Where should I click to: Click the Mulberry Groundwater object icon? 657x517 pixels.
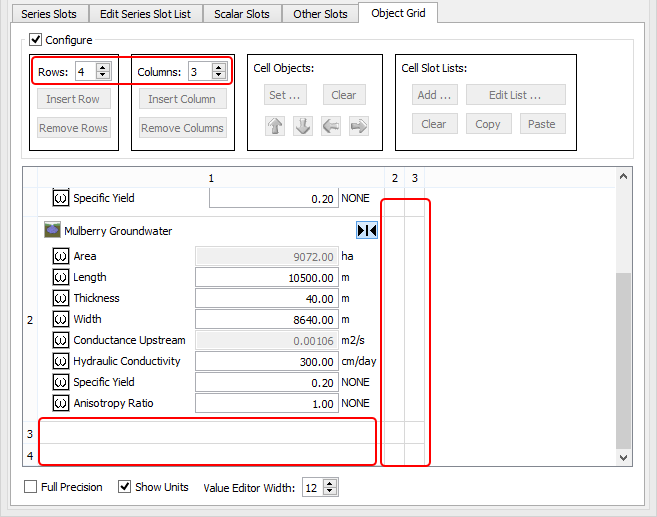click(x=52, y=231)
